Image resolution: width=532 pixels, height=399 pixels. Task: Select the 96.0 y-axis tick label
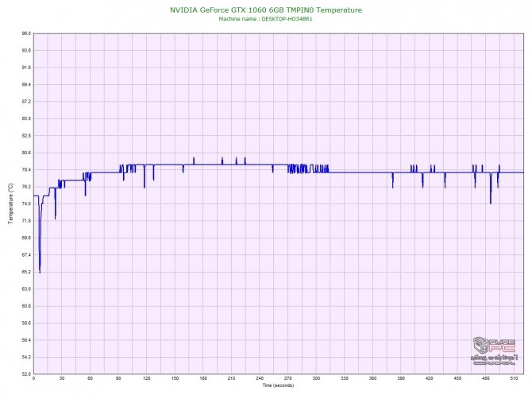[x=26, y=33]
